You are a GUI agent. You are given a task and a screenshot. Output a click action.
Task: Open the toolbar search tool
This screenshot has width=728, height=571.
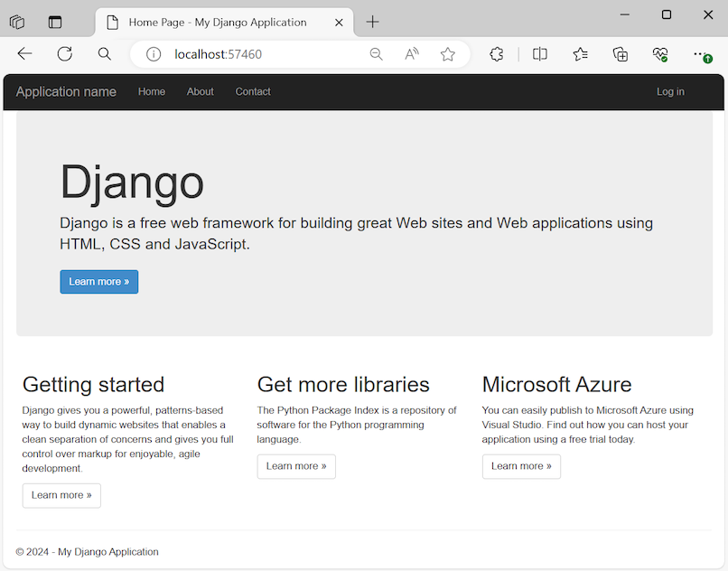pos(104,53)
